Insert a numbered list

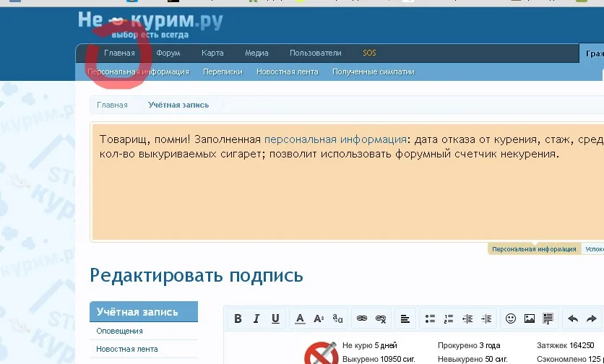pos(449,318)
